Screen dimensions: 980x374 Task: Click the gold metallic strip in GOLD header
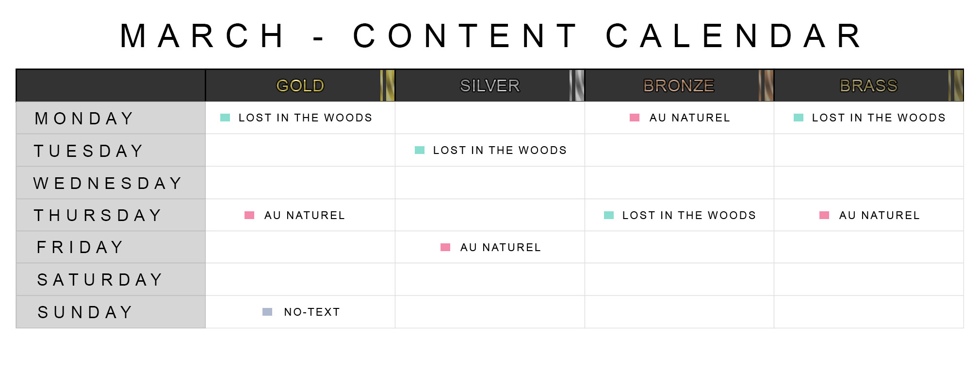pyautogui.click(x=388, y=85)
